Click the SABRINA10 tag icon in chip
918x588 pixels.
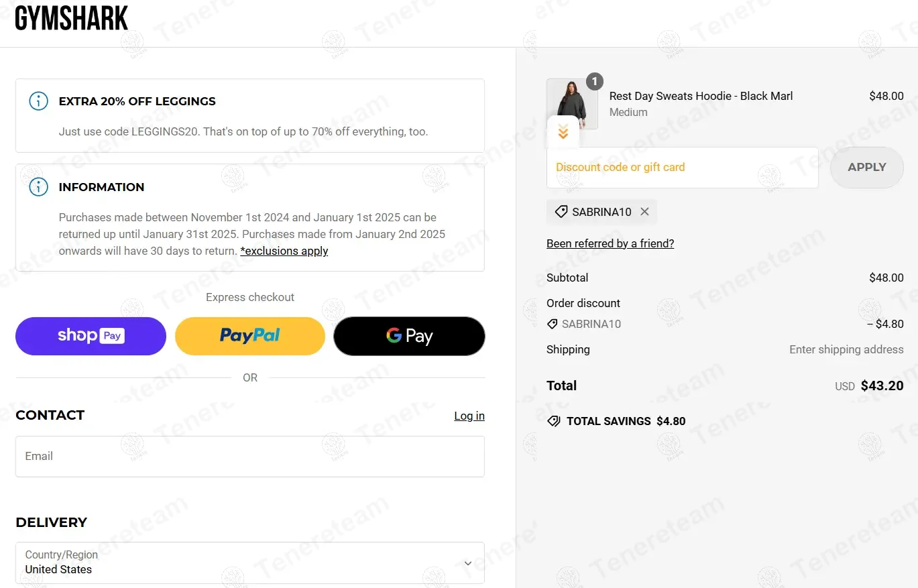click(561, 212)
